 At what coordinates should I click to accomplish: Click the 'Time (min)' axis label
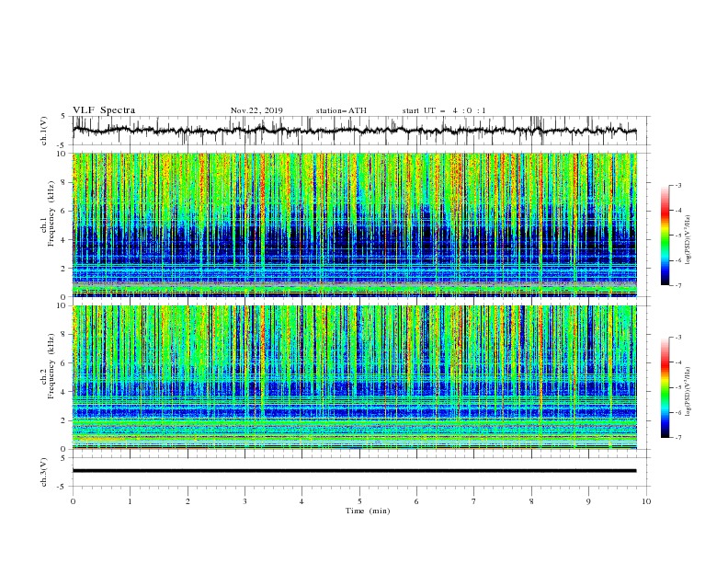[x=368, y=511]
